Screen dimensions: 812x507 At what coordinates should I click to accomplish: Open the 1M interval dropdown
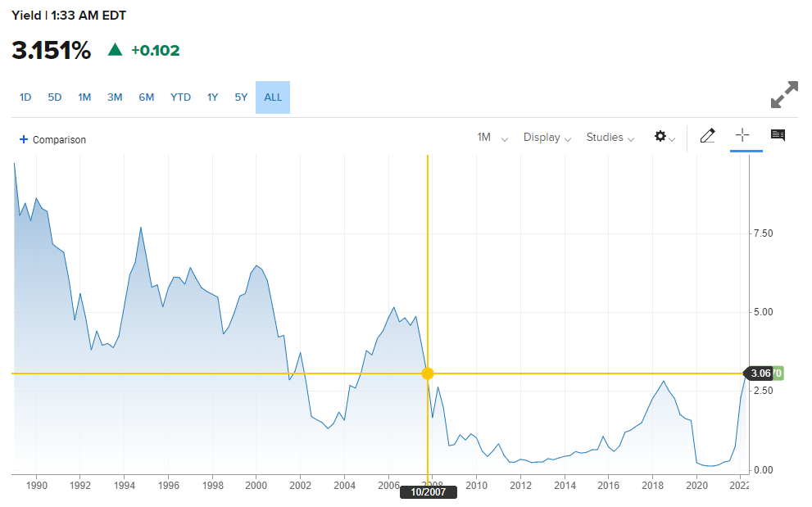[489, 138]
